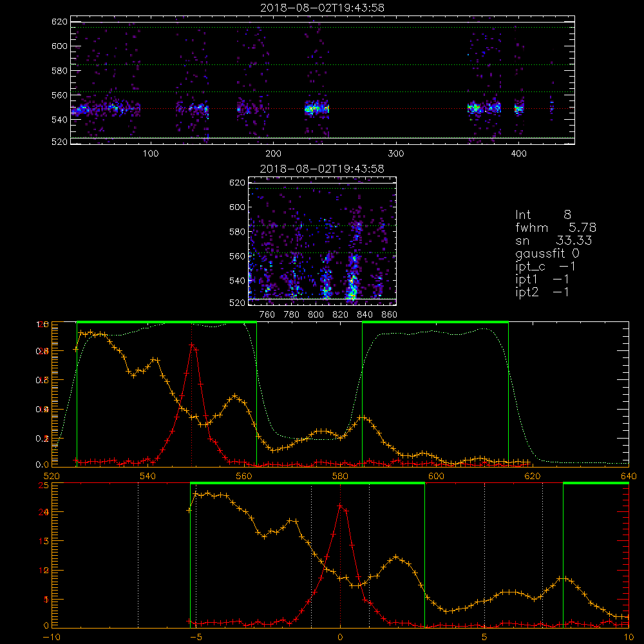Click y-axis label 600 on middle plot
The image size is (644, 644).
238,207
